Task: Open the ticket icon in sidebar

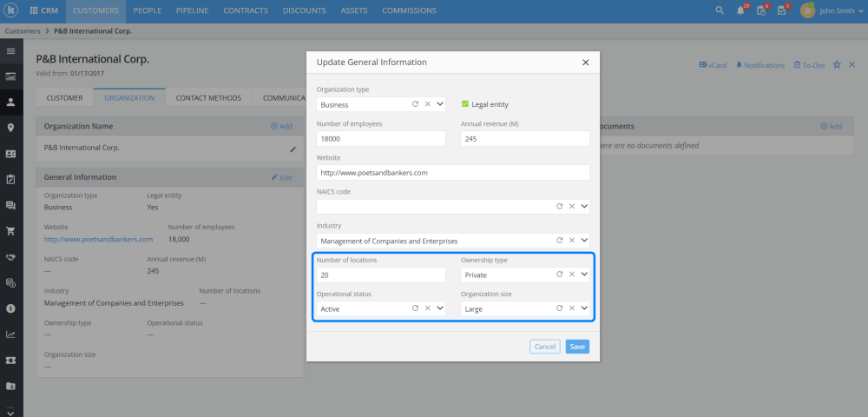Action: pyautogui.click(x=10, y=360)
